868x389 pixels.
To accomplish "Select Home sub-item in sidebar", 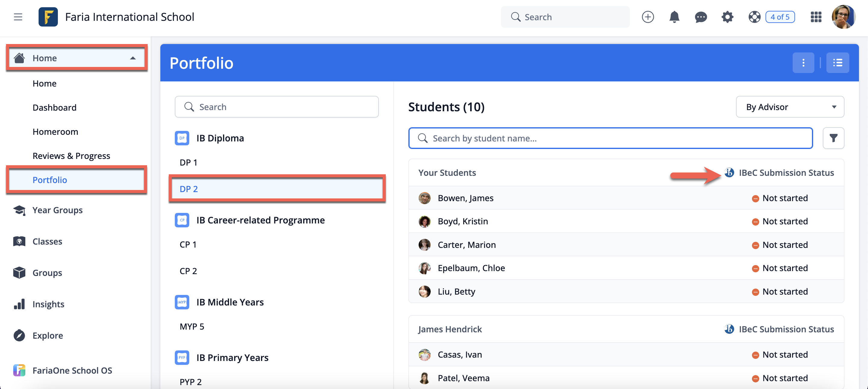I will click(45, 83).
